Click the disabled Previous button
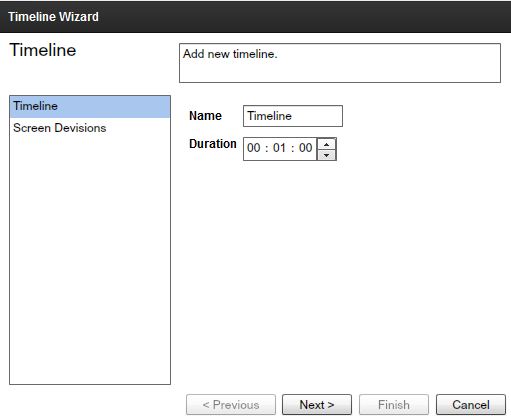 [x=231, y=405]
